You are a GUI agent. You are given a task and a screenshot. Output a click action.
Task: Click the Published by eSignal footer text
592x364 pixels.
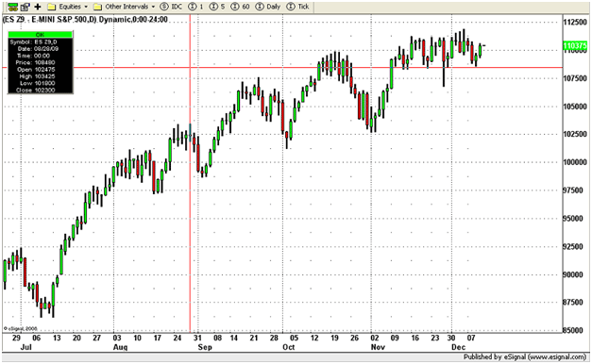pos(525,356)
